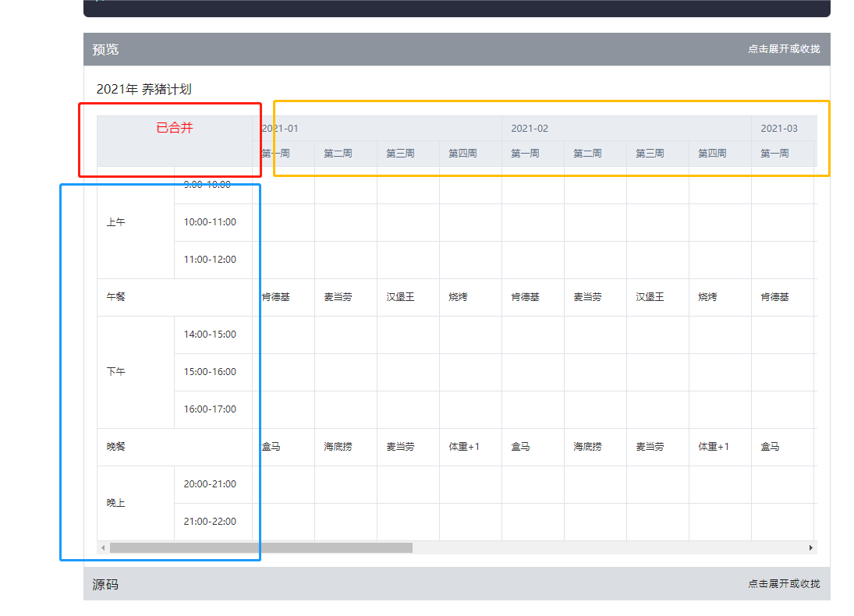Collapse the 预览 panel title bar
This screenshot has height=616, width=854.
[x=456, y=49]
